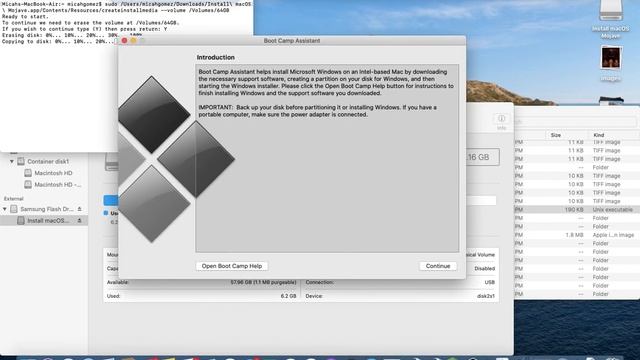The image size is (640, 360).
Task: Click the Samsung Flash Drive disk icon
Action: [14, 209]
